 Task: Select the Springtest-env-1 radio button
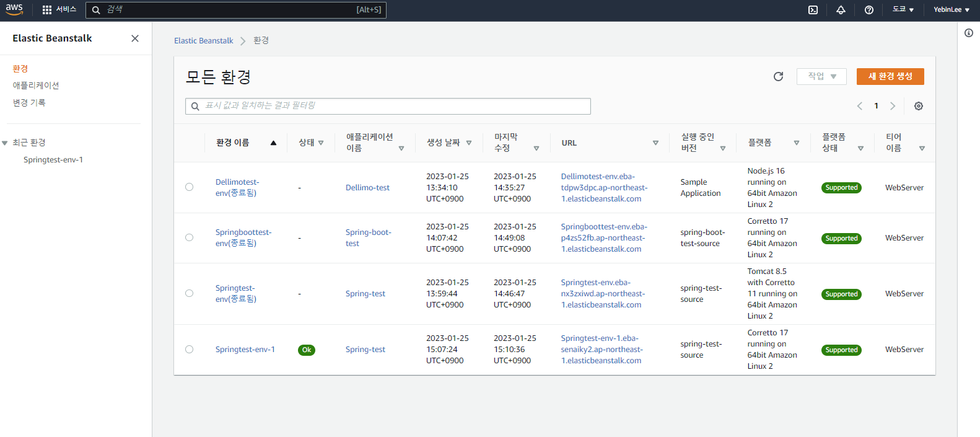[190, 350]
